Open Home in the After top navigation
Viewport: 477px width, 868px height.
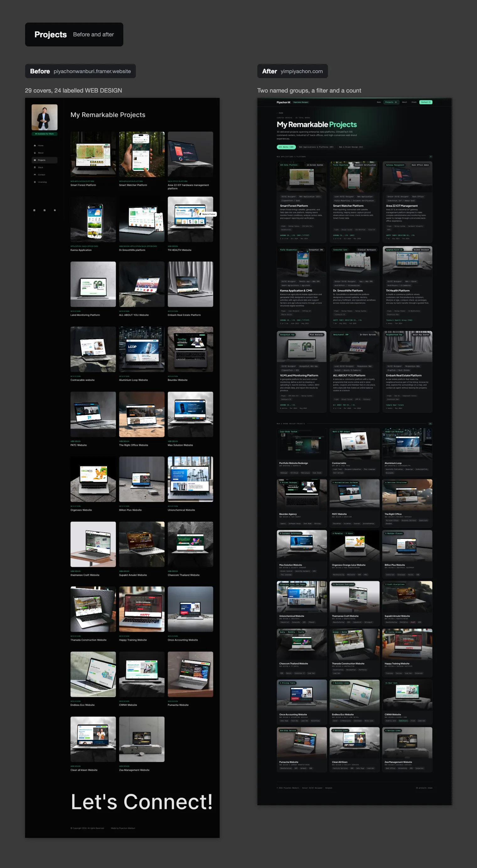[378, 102]
